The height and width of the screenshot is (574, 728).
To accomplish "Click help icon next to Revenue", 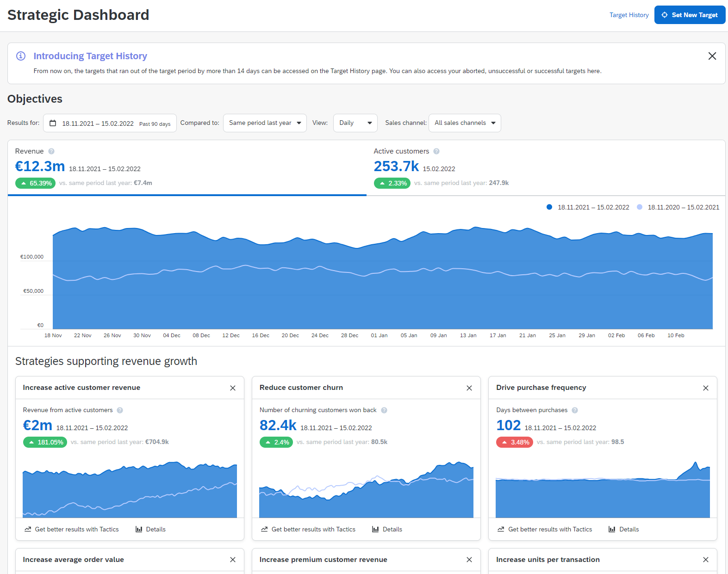I will coord(51,151).
